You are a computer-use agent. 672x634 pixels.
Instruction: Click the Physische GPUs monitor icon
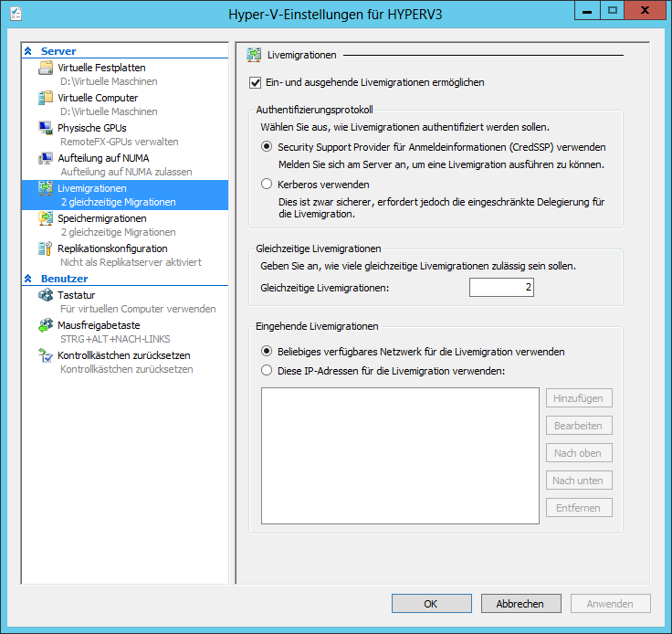coord(46,128)
